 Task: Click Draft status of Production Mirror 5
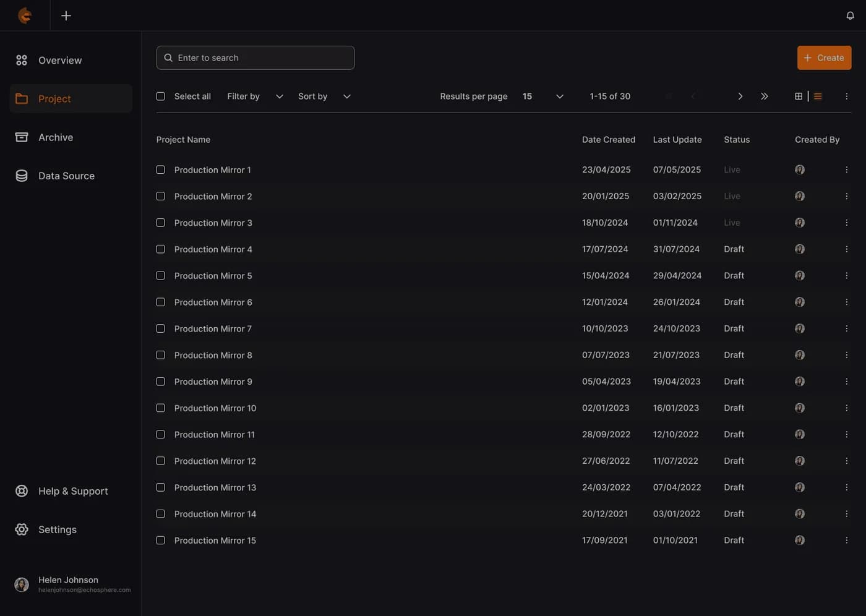(x=734, y=276)
